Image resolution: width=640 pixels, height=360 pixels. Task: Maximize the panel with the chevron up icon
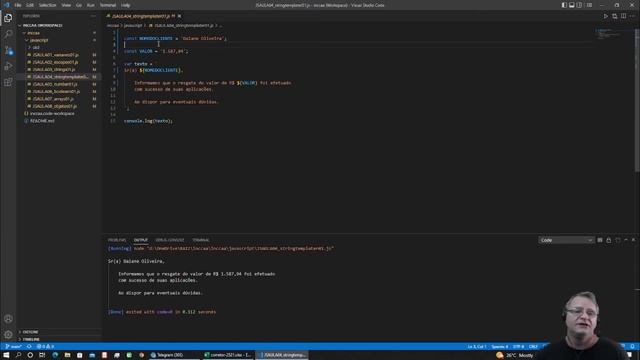[626, 240]
